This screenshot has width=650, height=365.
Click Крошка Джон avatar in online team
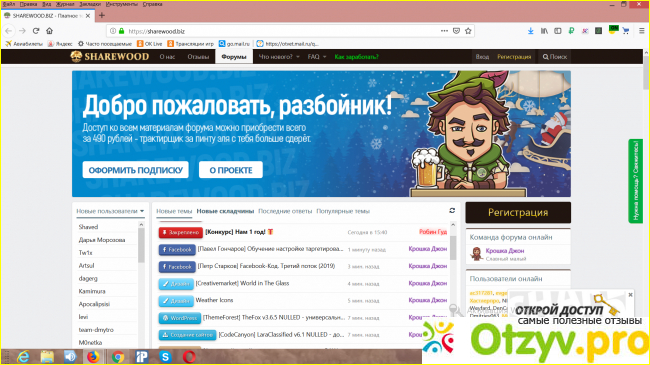(476, 254)
